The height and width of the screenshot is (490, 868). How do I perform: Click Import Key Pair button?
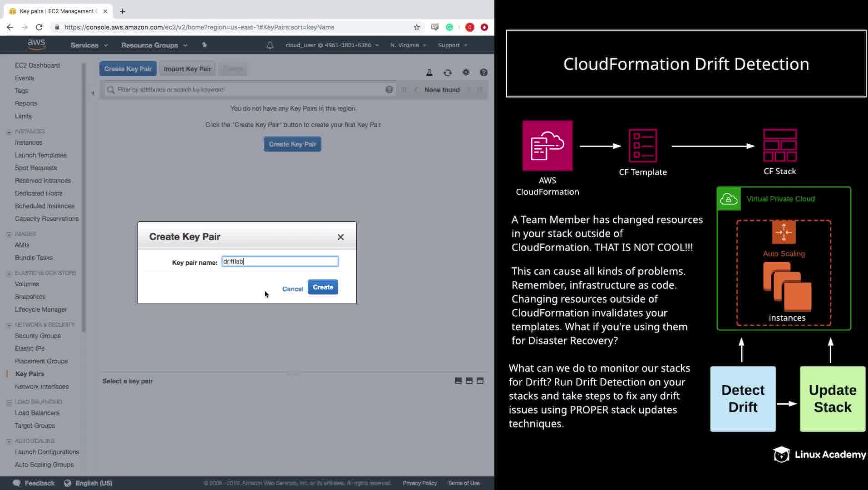(x=187, y=69)
